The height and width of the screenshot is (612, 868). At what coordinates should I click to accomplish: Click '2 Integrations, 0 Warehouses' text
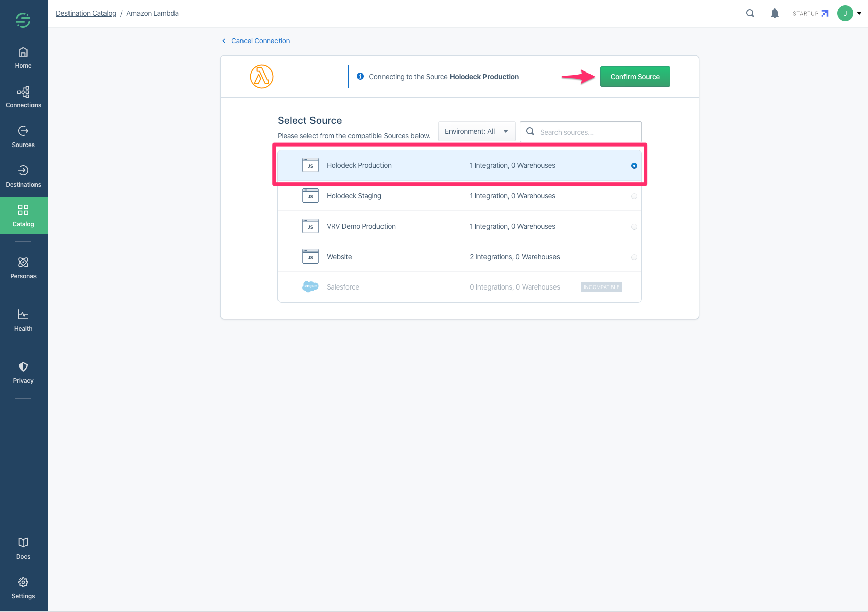pyautogui.click(x=515, y=257)
